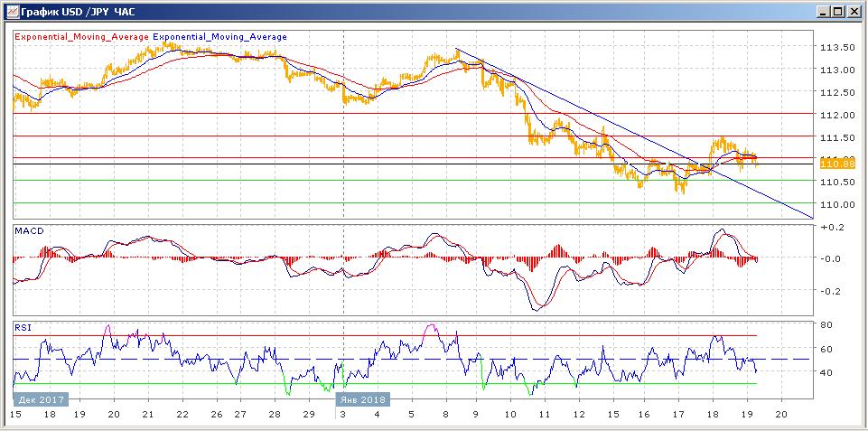Screen dimensions: 868x431
Task: Close the USD/JPY chart window
Action: click(854, 11)
